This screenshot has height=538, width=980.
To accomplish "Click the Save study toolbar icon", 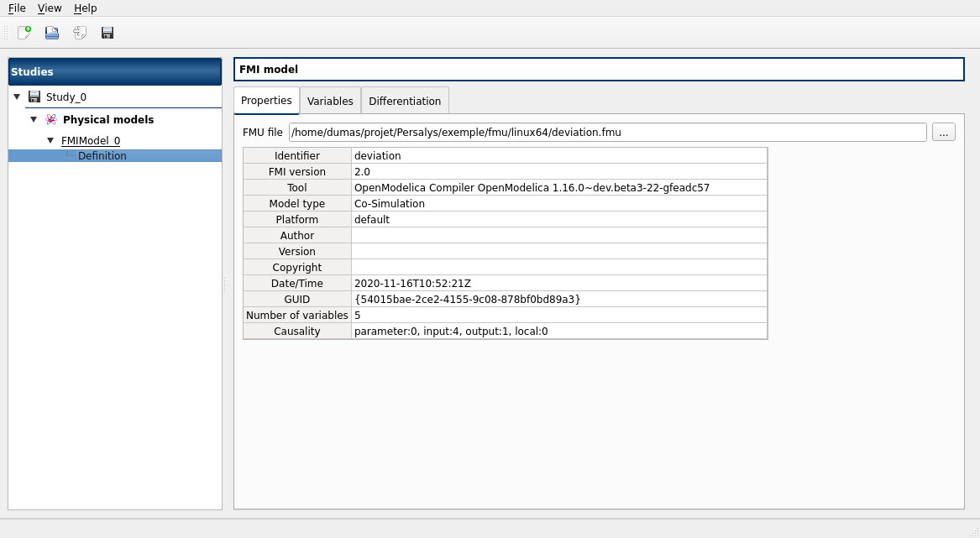I will [x=107, y=33].
